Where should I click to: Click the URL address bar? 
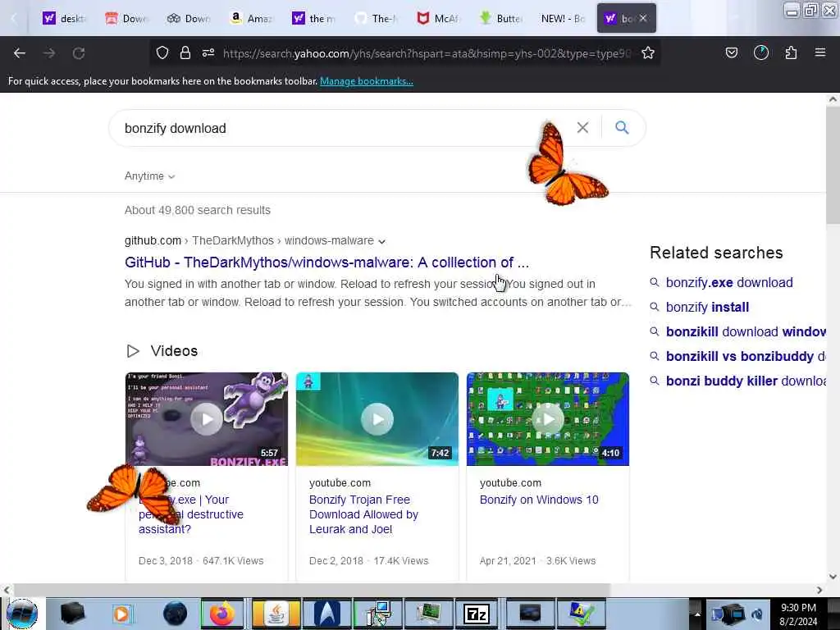[x=427, y=53]
